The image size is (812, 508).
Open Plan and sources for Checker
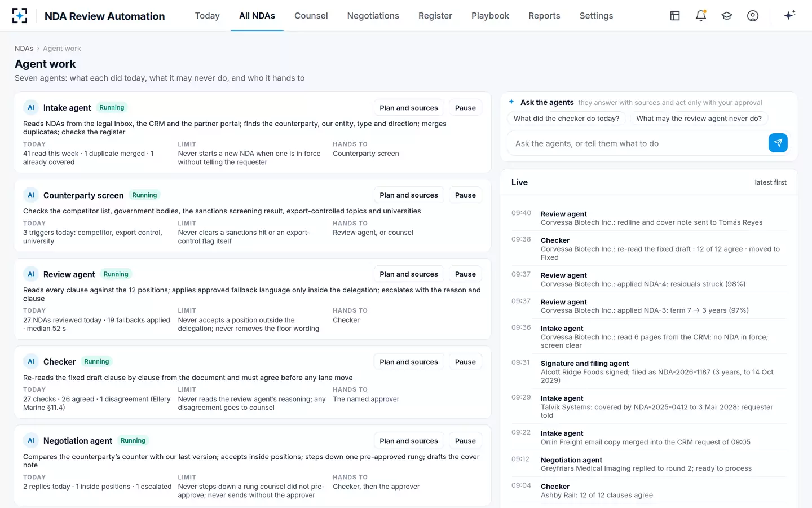click(x=409, y=362)
